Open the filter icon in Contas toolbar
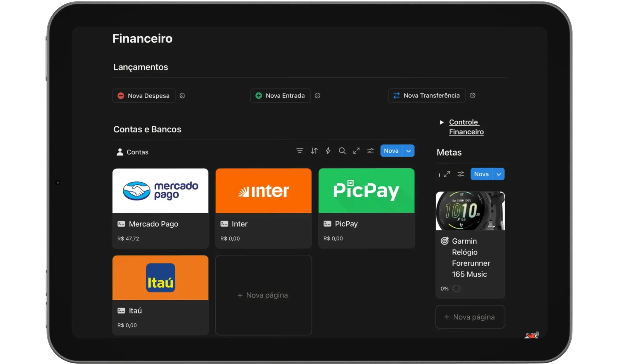The image size is (618, 364). click(x=300, y=151)
